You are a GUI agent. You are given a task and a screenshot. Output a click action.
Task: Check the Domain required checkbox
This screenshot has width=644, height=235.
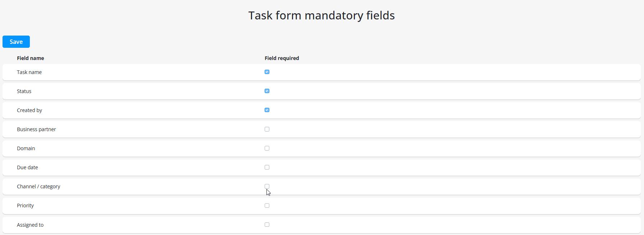click(267, 148)
